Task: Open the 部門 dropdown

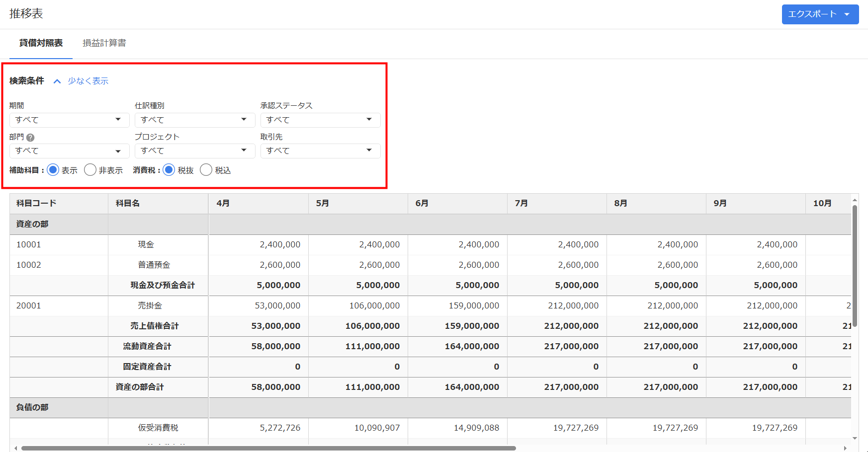Action: (x=70, y=151)
